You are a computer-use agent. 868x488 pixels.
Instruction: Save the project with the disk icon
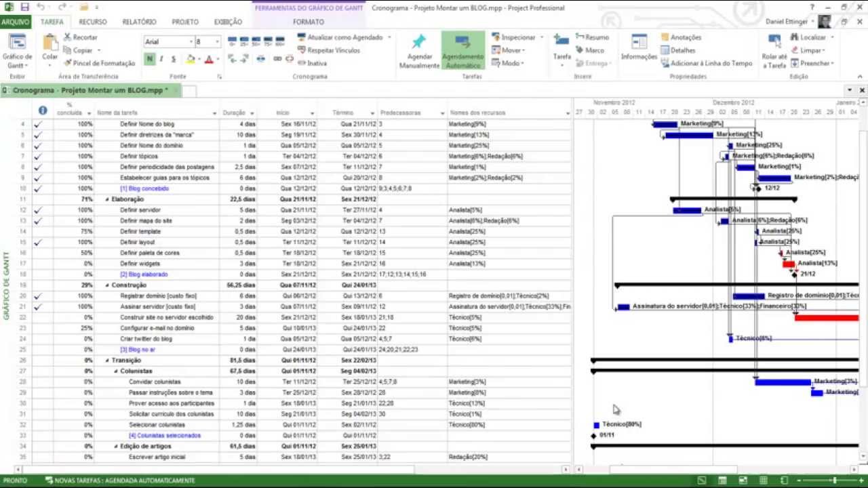(25, 7)
